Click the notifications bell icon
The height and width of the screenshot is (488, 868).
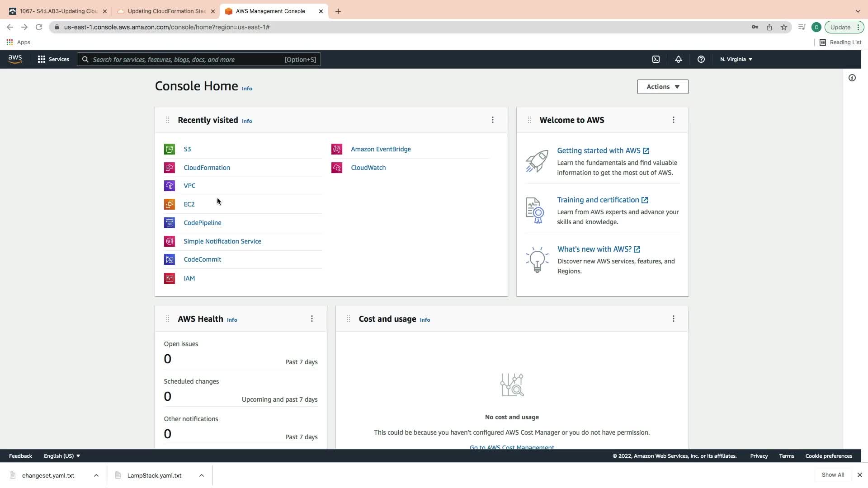click(x=678, y=59)
